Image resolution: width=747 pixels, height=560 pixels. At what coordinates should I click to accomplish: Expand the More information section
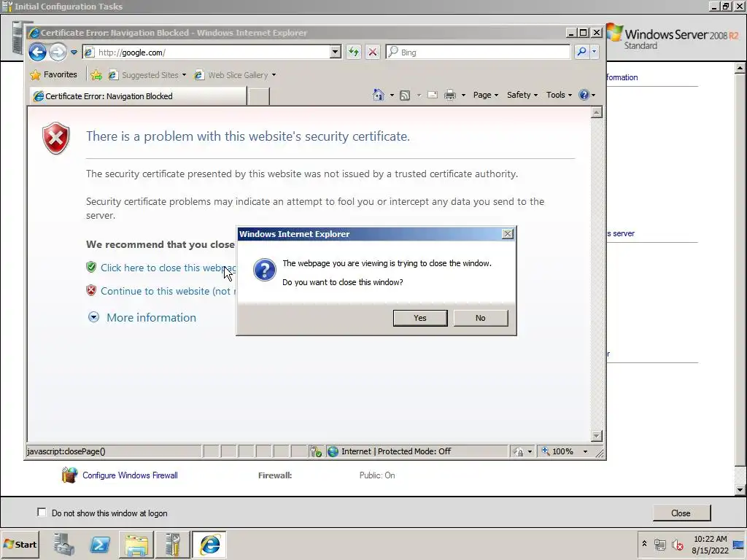[142, 318]
